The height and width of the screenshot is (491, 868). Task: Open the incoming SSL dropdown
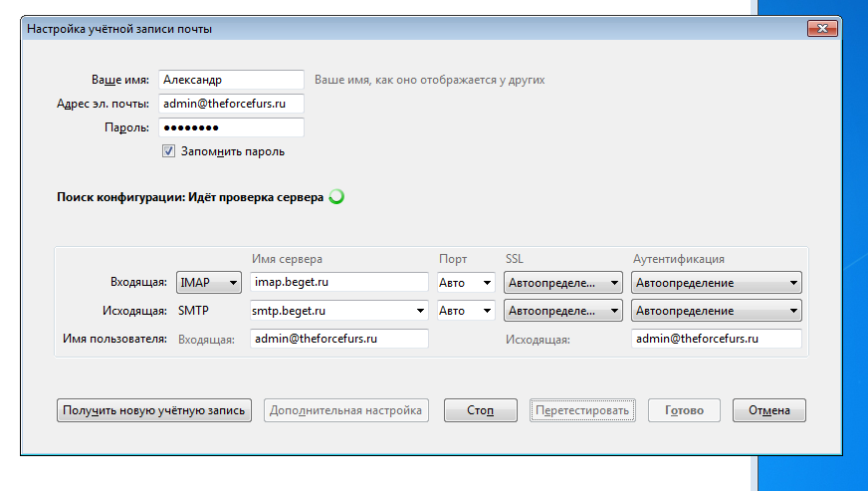click(x=563, y=283)
